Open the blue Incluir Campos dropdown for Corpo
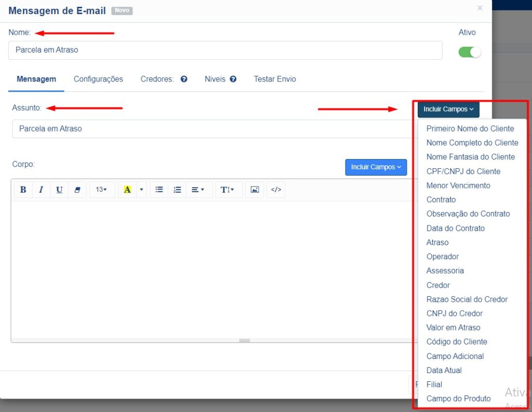Viewport: 532px width, 412px height. (376, 167)
